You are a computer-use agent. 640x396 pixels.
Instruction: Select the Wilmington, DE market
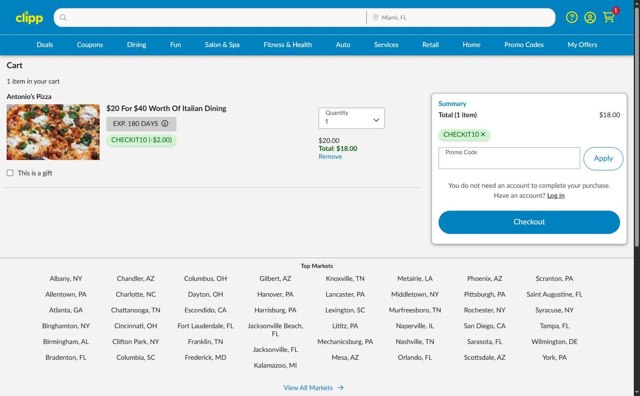[x=554, y=342]
